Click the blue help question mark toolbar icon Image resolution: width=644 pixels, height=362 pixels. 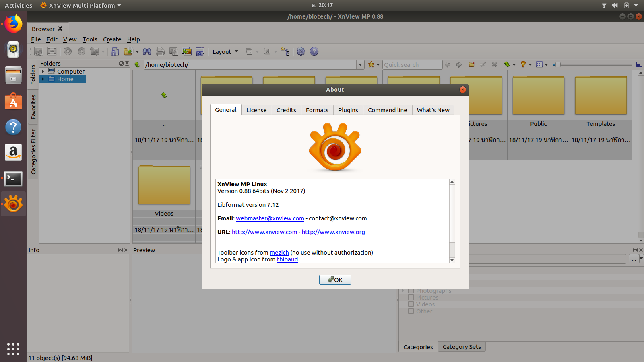click(x=314, y=51)
